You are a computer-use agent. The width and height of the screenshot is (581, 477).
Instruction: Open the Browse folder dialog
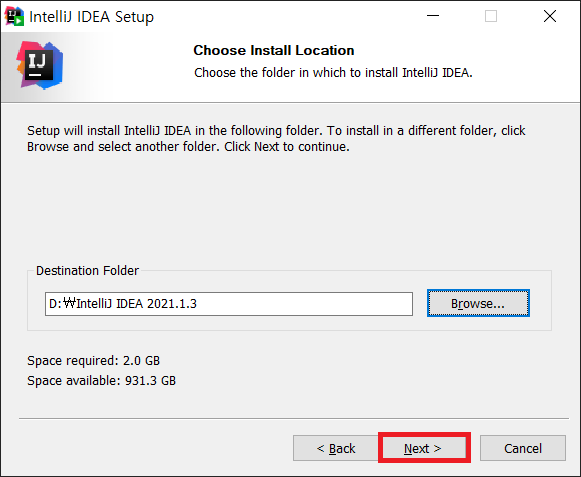coord(478,303)
